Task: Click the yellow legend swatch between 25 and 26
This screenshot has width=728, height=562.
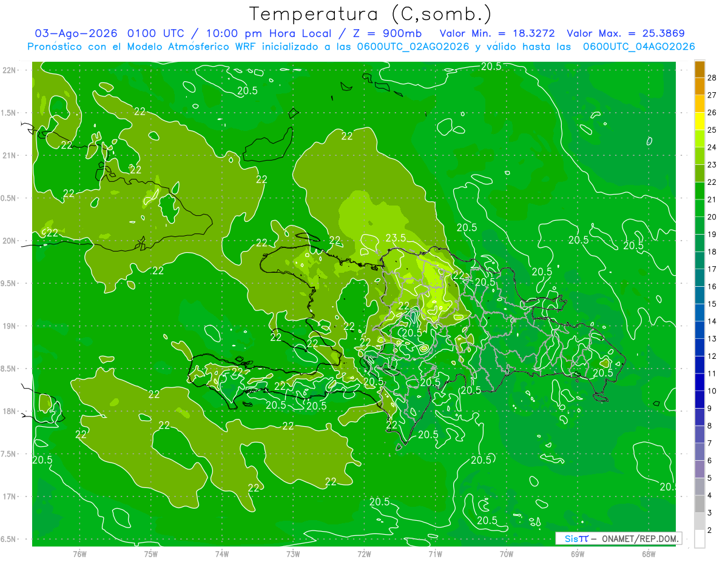Action: click(x=699, y=121)
